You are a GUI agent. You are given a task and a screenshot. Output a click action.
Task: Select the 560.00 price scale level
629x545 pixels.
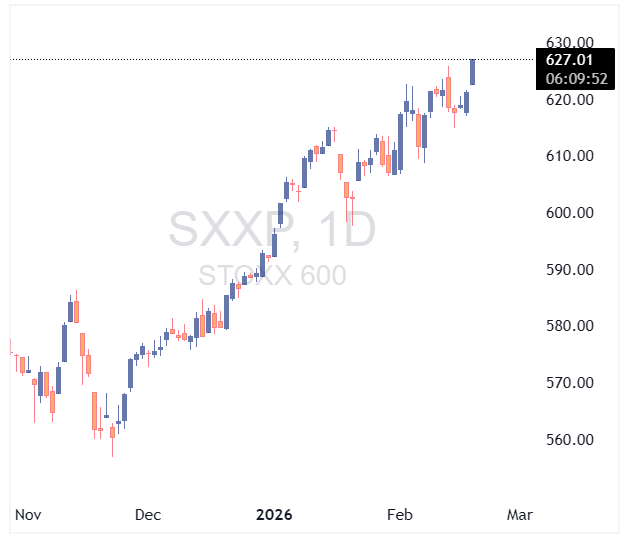tap(570, 440)
